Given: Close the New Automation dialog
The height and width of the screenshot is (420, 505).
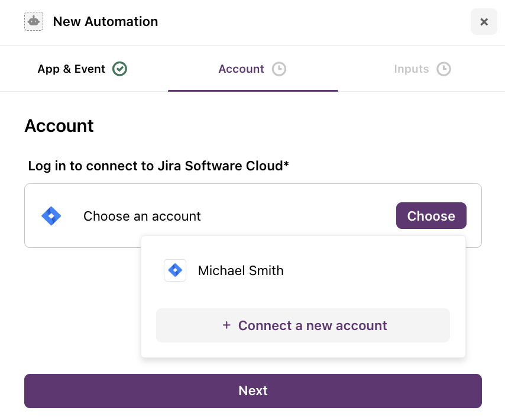Looking at the screenshot, I should coord(484,22).
